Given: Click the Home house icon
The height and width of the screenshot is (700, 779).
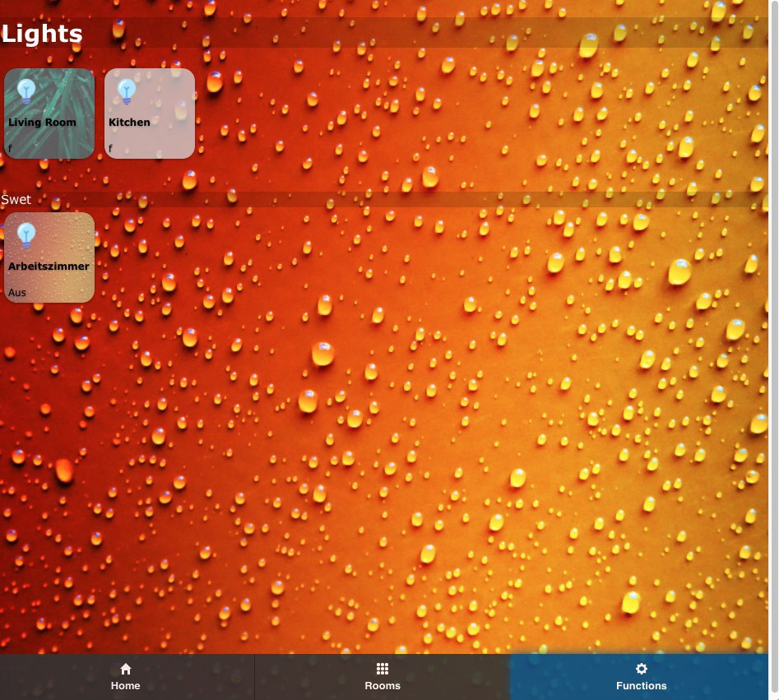Looking at the screenshot, I should tap(126, 669).
